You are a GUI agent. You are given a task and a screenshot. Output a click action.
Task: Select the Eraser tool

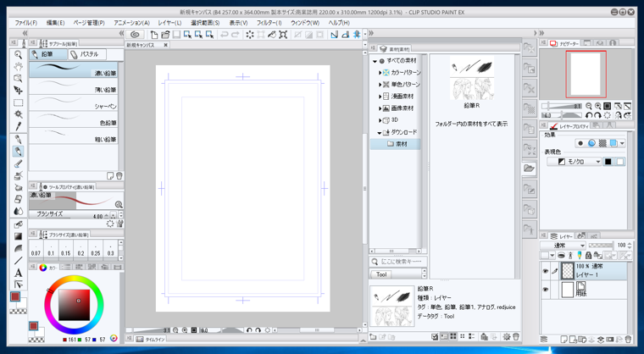[x=18, y=199]
